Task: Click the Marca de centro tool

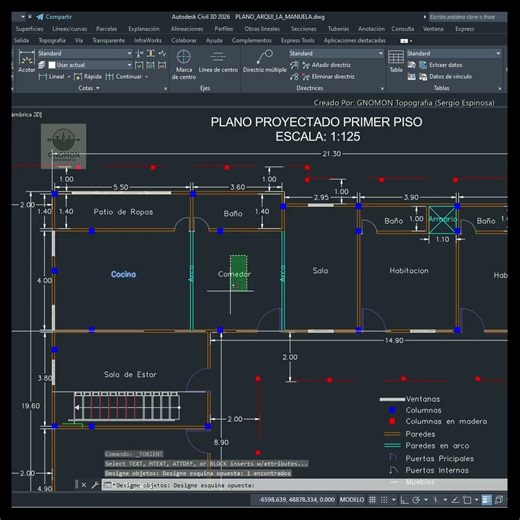Action: click(x=184, y=64)
